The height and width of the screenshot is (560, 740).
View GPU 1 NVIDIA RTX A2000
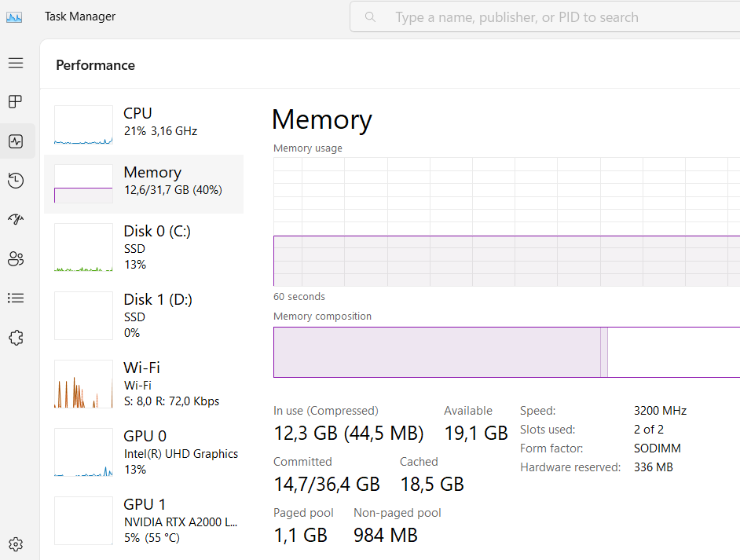(x=144, y=521)
